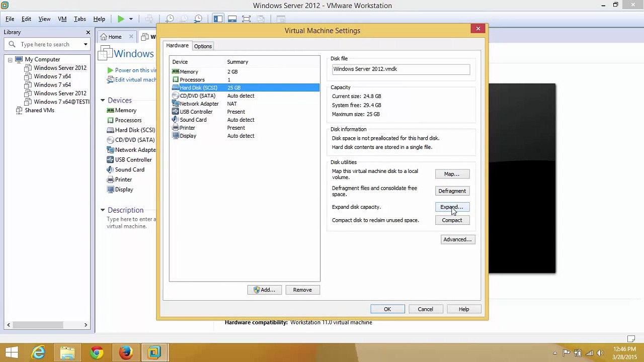Click the volume speaker tray icon
Image resolution: width=644 pixels, height=362 pixels.
click(600, 353)
